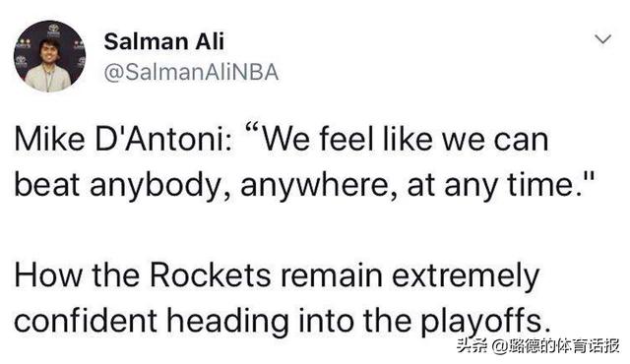
Task: Click "How the" starting the second paragraph
Action: click(x=77, y=275)
